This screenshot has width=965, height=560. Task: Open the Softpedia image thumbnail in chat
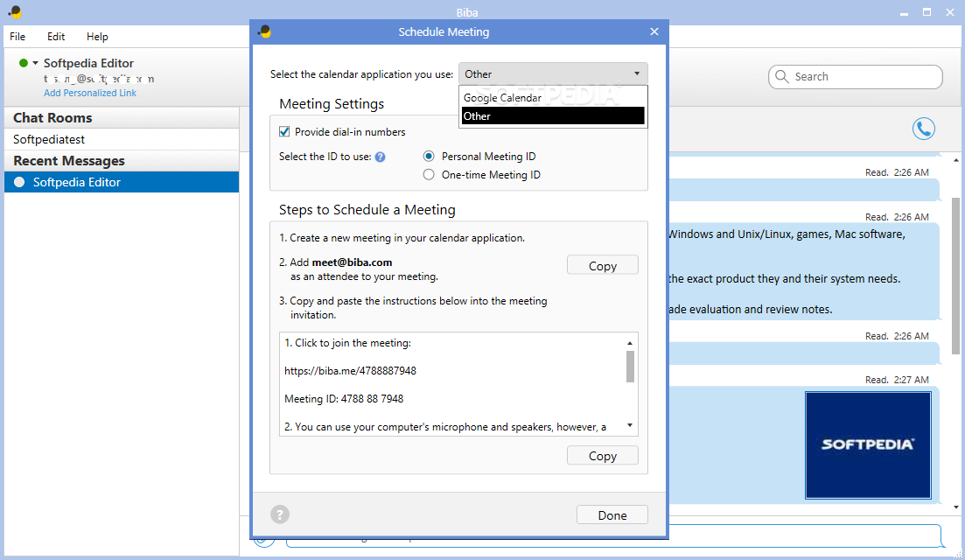[x=868, y=444]
